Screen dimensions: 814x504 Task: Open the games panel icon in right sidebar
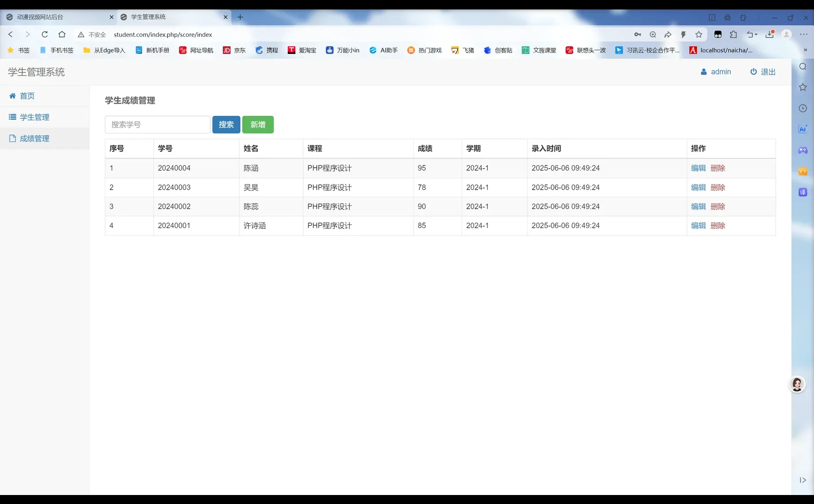pyautogui.click(x=803, y=150)
